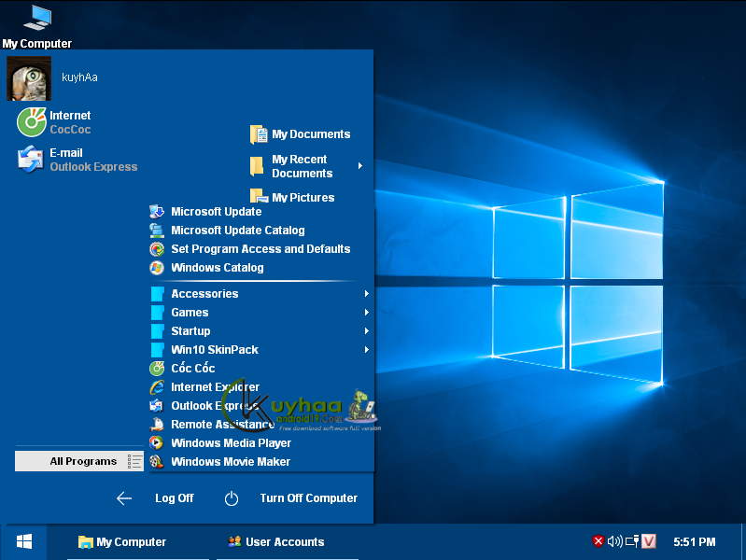Click the Log Off text
Screen dimensions: 746x560
(175, 498)
